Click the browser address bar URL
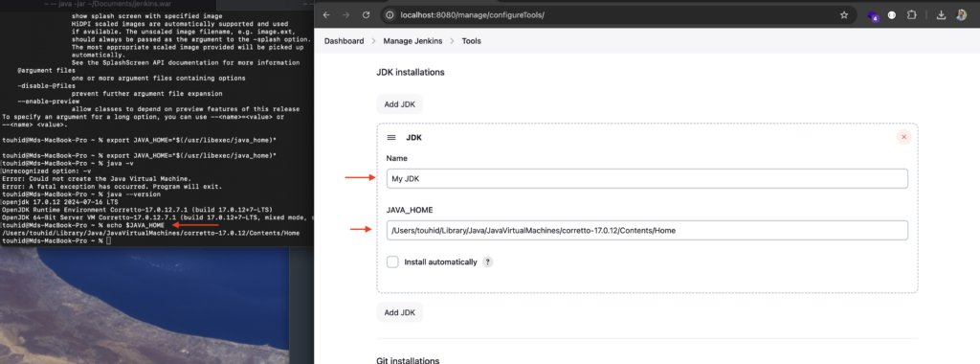The width and height of the screenshot is (980, 364). (472, 15)
